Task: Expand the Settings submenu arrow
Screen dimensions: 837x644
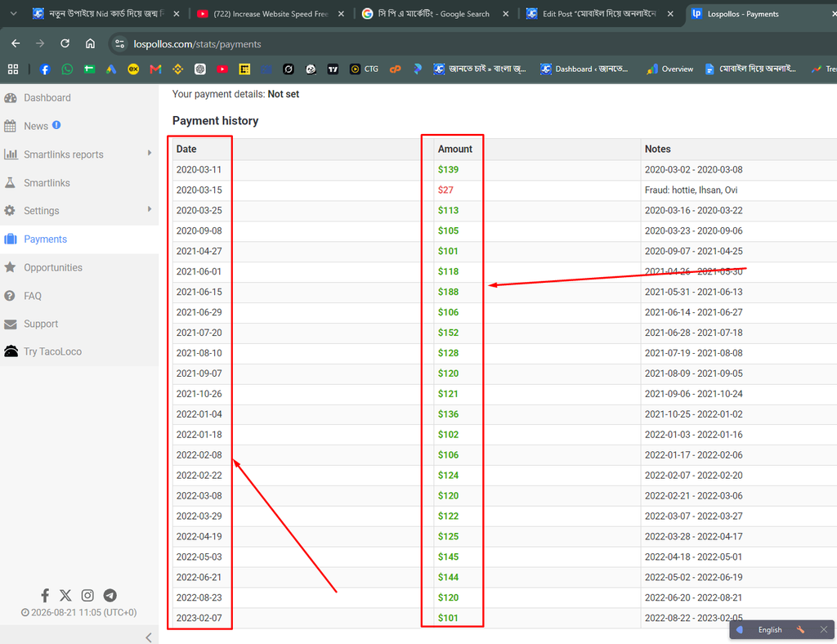Action: (150, 209)
